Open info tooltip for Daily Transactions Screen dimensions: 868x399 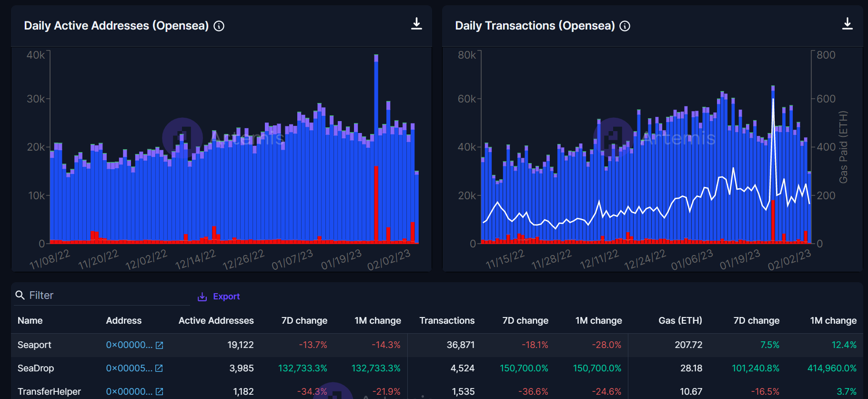pos(625,26)
